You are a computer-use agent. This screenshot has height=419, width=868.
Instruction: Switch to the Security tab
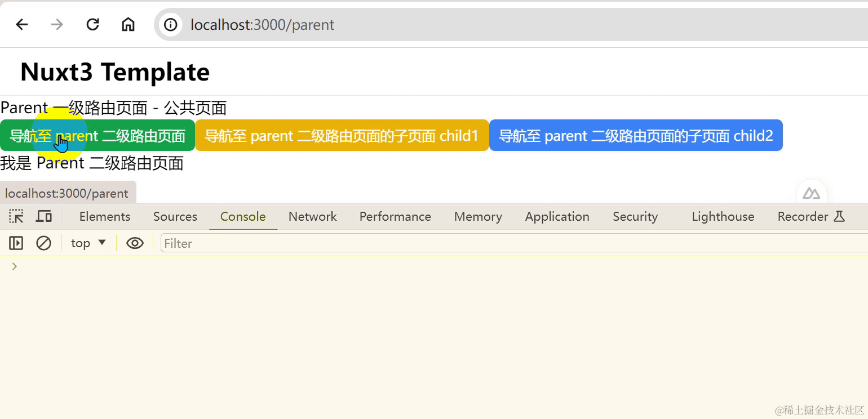pos(635,217)
